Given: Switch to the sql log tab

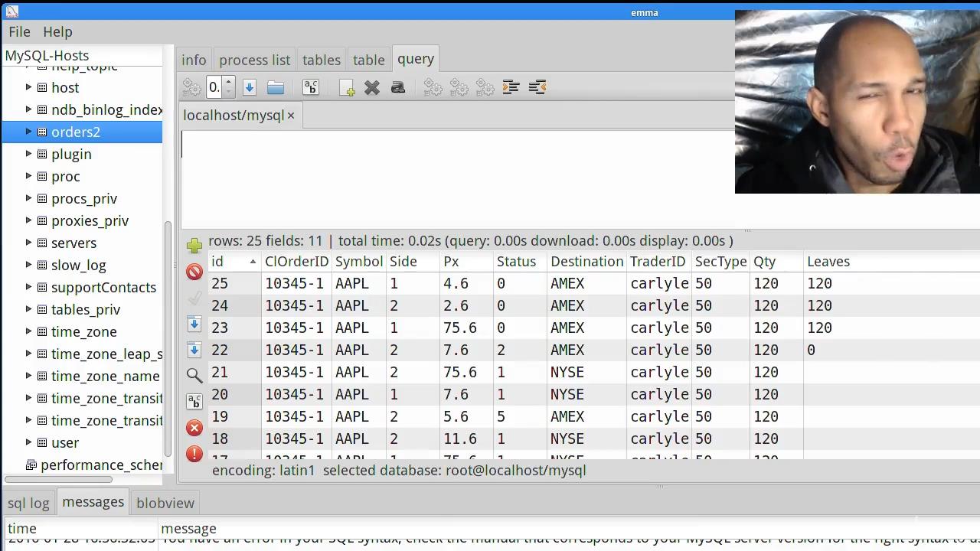Looking at the screenshot, I should coord(28,503).
